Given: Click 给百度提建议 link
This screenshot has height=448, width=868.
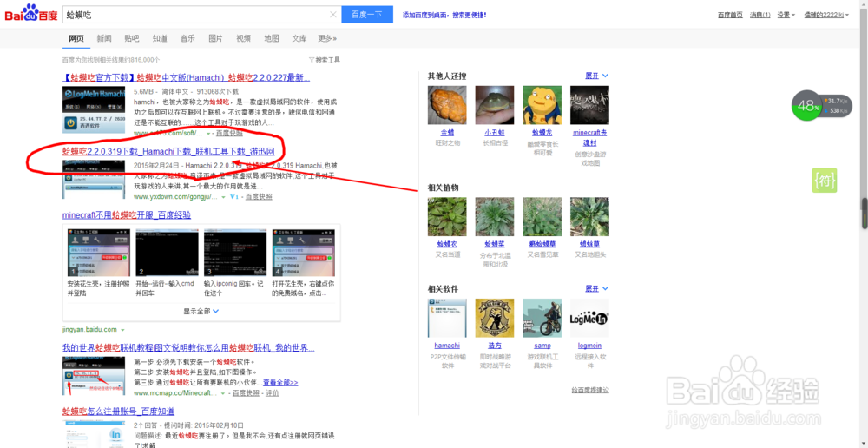Looking at the screenshot, I should point(590,391).
